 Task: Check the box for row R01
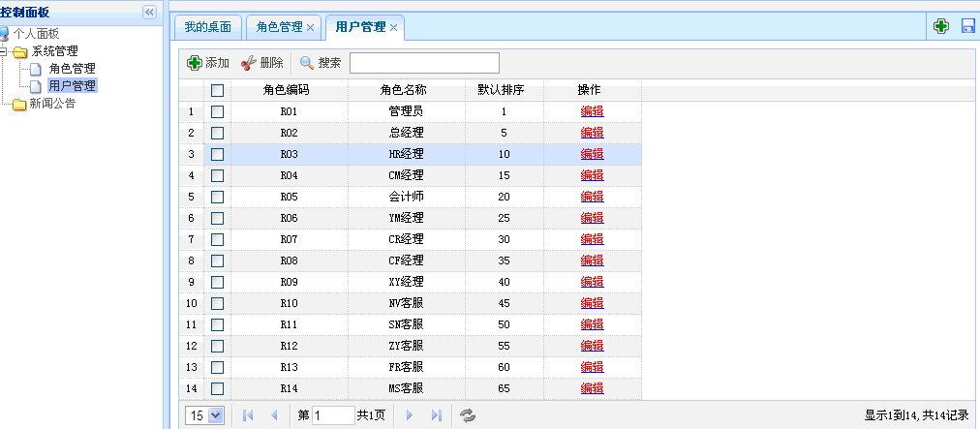[217, 112]
